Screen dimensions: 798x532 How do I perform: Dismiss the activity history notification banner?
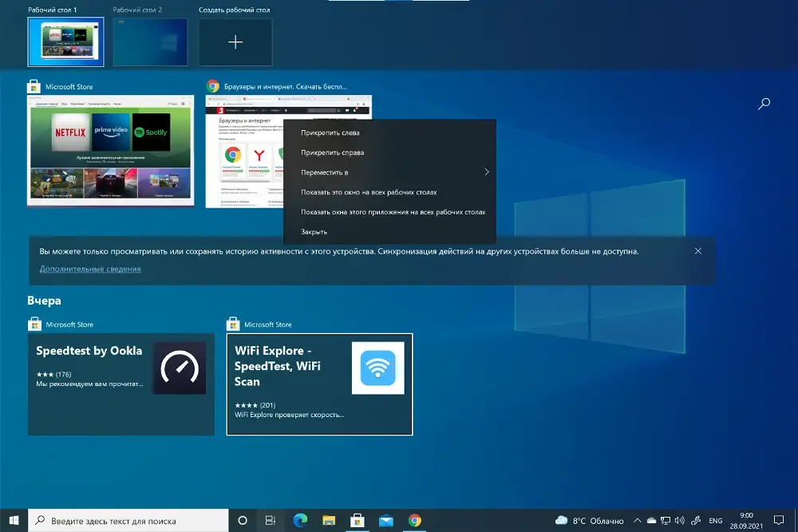[x=698, y=250]
